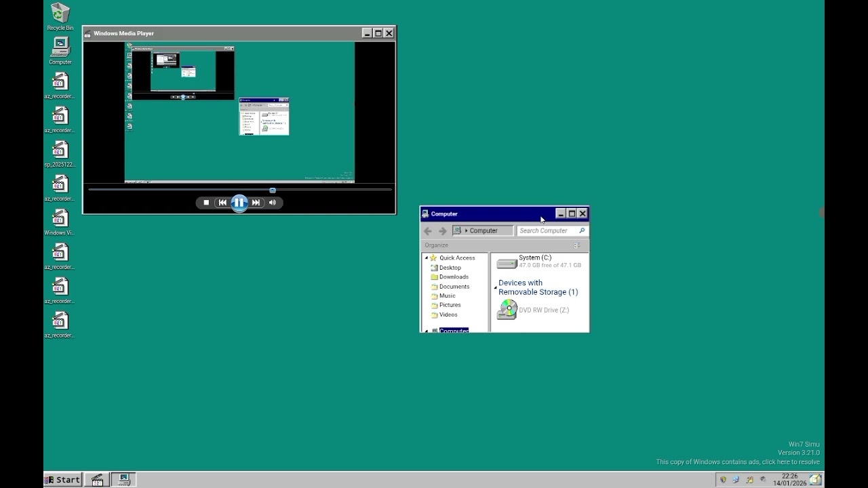Image resolution: width=868 pixels, height=488 pixels.
Task: Click the video display area in Media Player
Action: click(239, 113)
